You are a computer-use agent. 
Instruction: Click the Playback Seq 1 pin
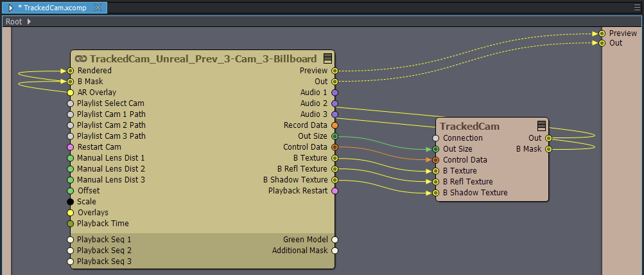[x=70, y=240]
